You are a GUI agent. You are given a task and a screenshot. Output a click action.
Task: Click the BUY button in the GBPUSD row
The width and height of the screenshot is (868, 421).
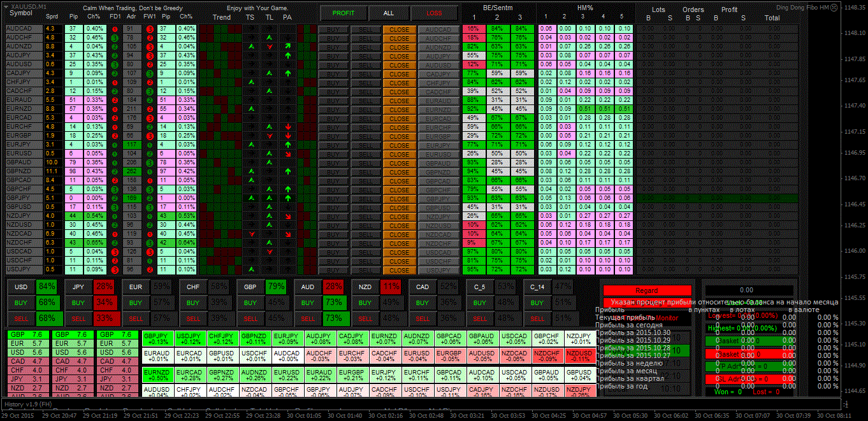click(333, 208)
